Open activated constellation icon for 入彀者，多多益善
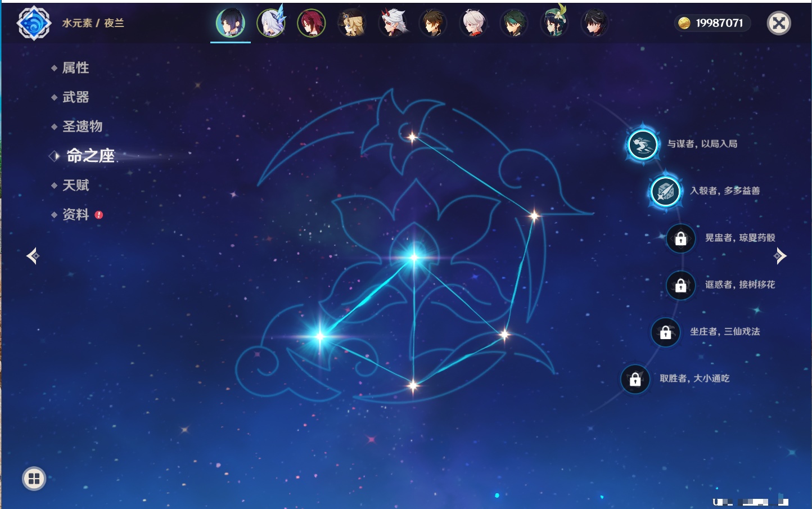 point(665,192)
